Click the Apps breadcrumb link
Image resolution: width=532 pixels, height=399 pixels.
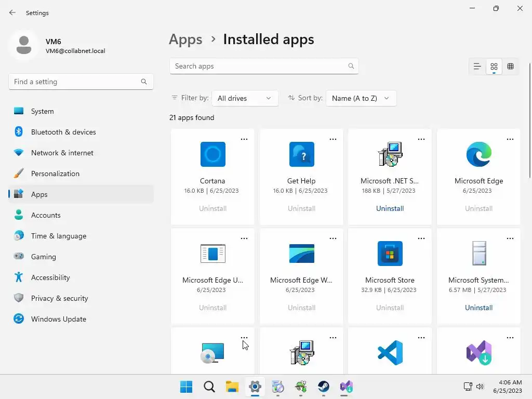click(185, 39)
